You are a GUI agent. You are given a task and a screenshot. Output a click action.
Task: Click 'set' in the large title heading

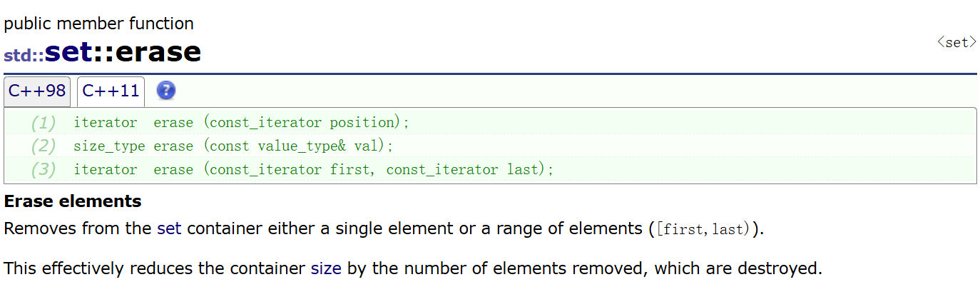coord(70,52)
